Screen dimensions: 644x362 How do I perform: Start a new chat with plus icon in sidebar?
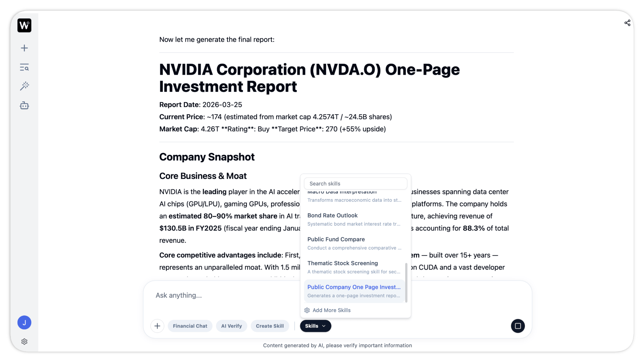pyautogui.click(x=24, y=48)
